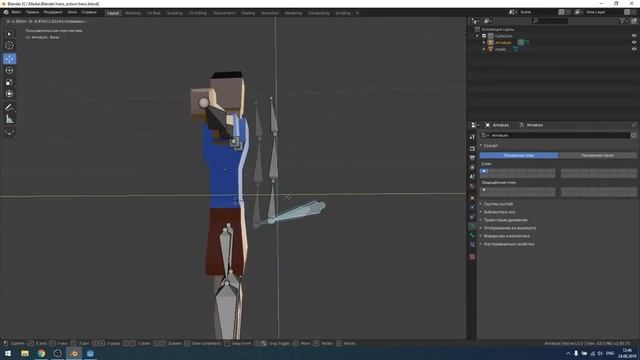Click the blue pose position button
This screenshot has height=360, width=640.
(519, 156)
